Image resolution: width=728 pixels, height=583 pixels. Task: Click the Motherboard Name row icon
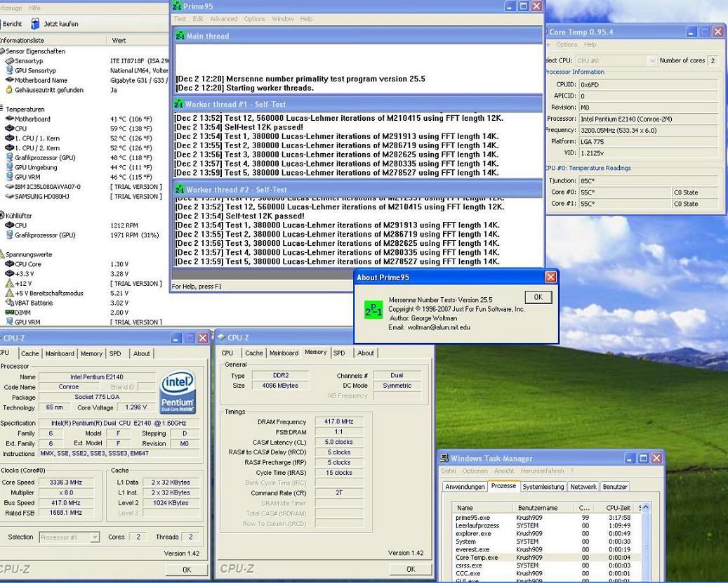[x=9, y=80]
